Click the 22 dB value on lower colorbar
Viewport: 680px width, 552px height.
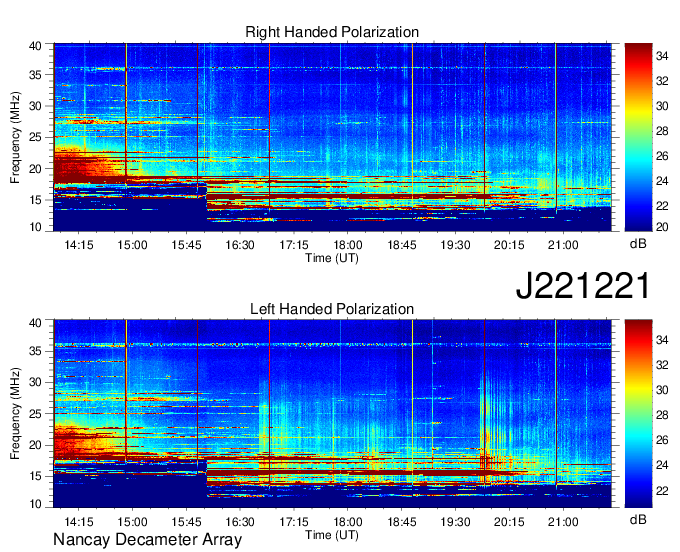662,490
